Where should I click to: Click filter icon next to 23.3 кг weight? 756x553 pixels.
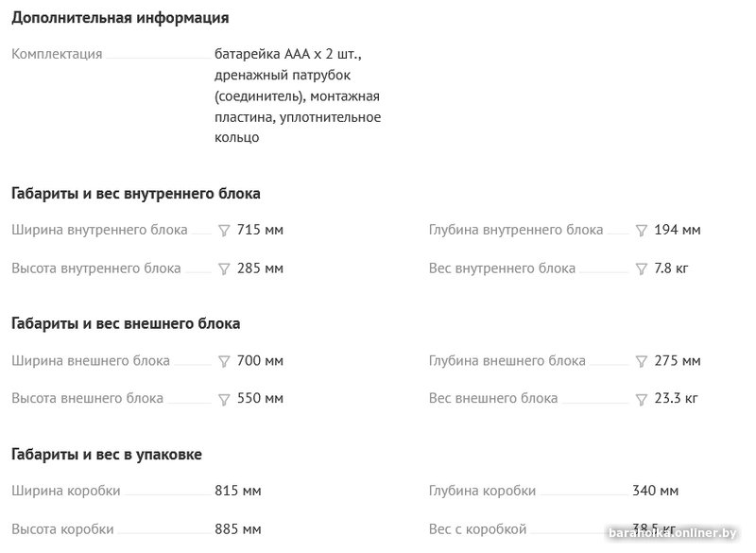pyautogui.click(x=642, y=399)
